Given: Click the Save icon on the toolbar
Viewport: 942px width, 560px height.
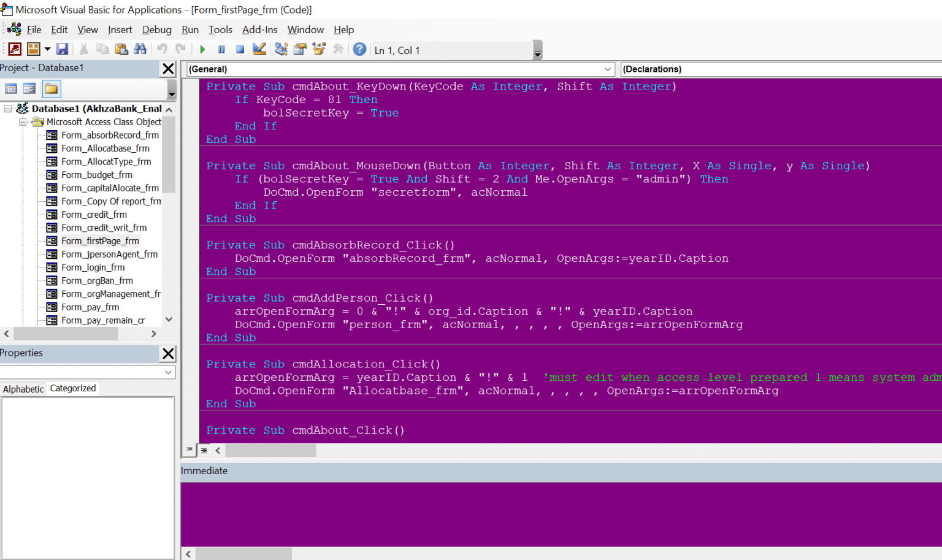Looking at the screenshot, I should 62,49.
